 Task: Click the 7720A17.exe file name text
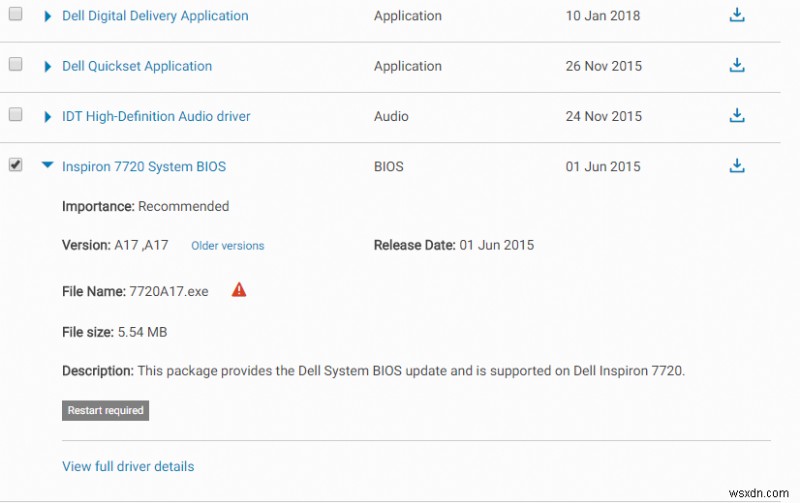tap(169, 291)
